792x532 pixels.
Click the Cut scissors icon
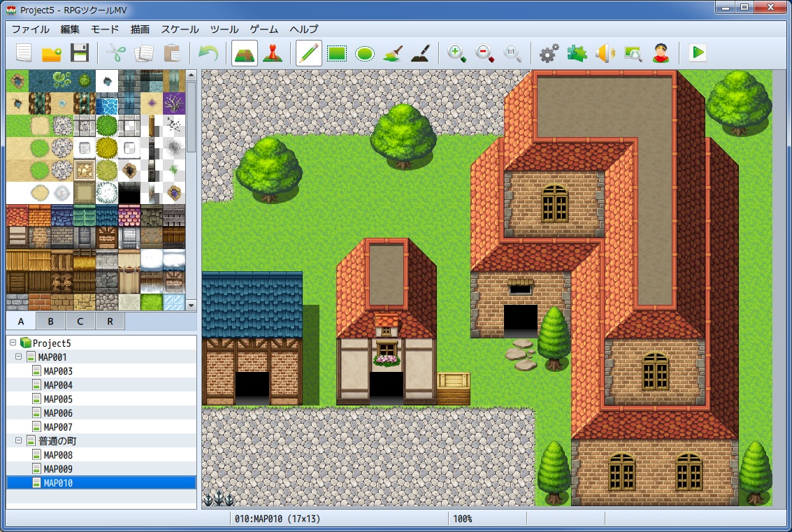(117, 52)
